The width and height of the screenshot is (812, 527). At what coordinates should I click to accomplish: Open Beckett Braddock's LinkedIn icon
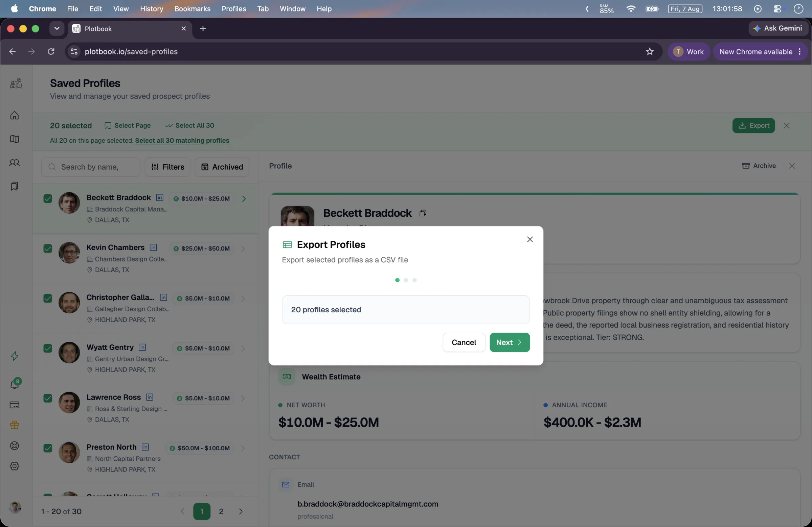(160, 197)
